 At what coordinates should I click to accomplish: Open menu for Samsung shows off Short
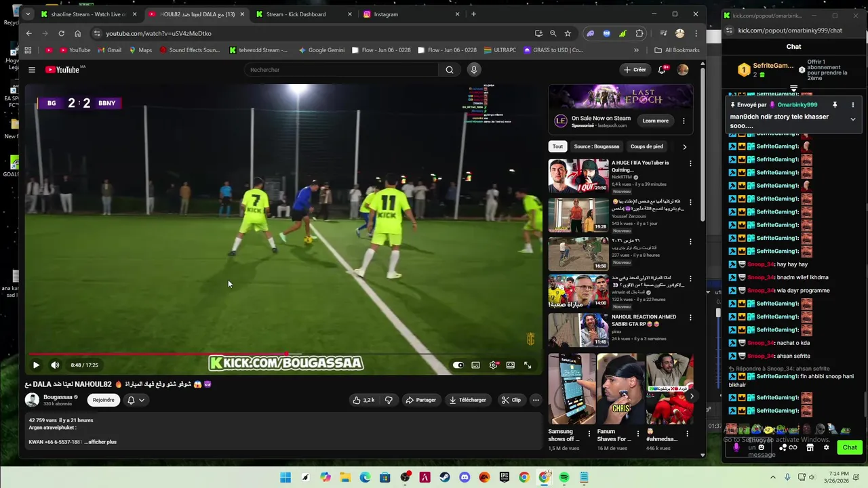[x=589, y=433]
